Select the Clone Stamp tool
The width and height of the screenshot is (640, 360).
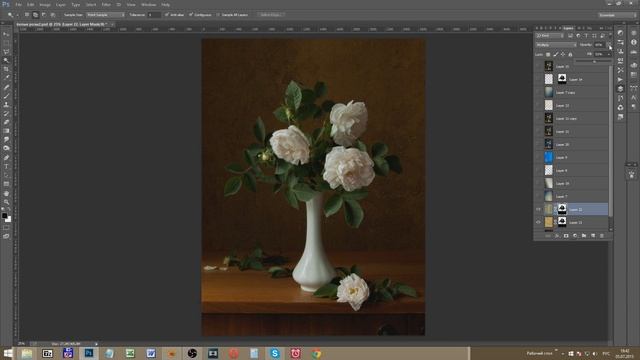pos(6,104)
